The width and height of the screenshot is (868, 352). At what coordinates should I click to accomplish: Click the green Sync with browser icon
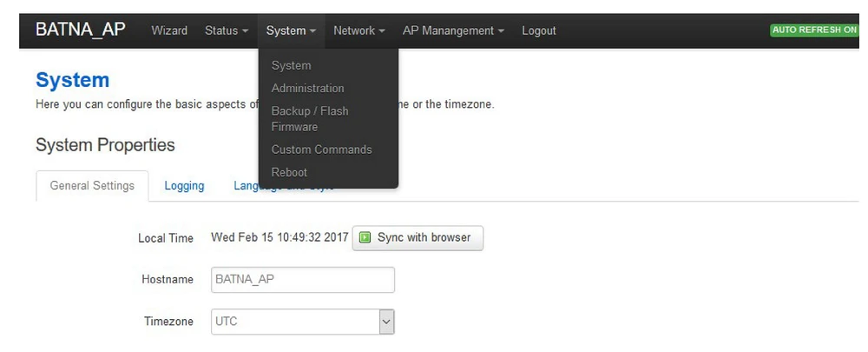click(365, 238)
